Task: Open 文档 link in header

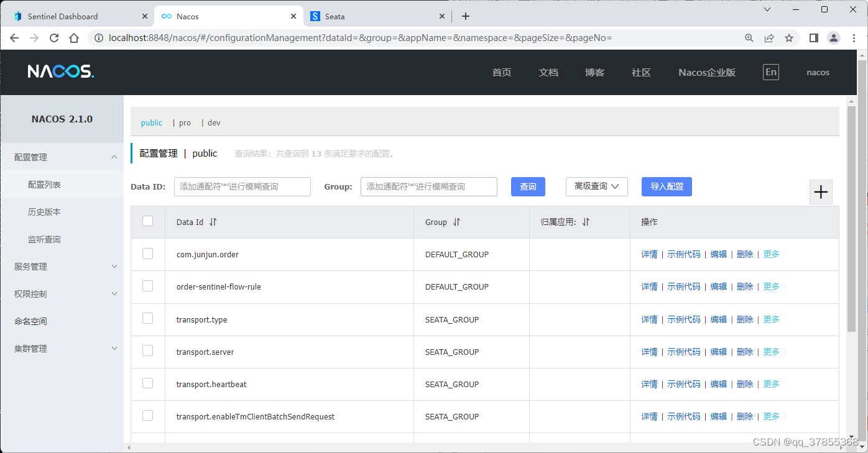Action: coord(548,72)
